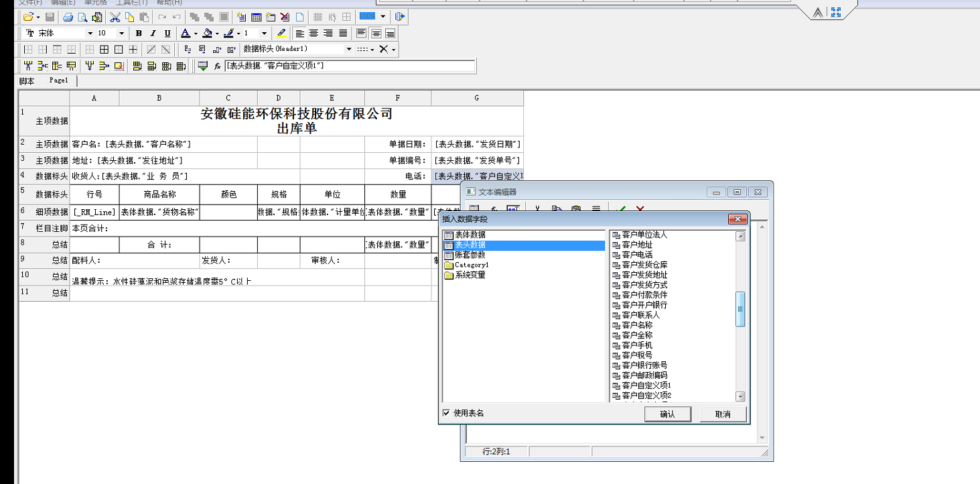This screenshot has width=980, height=484.
Task: Open the font name dropdown 宋体
Action: click(90, 34)
